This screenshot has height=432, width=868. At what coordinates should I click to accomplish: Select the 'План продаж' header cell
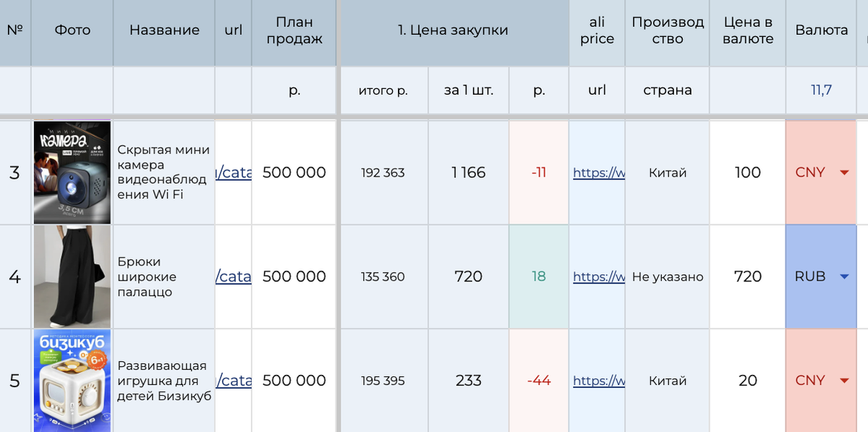coord(294,30)
